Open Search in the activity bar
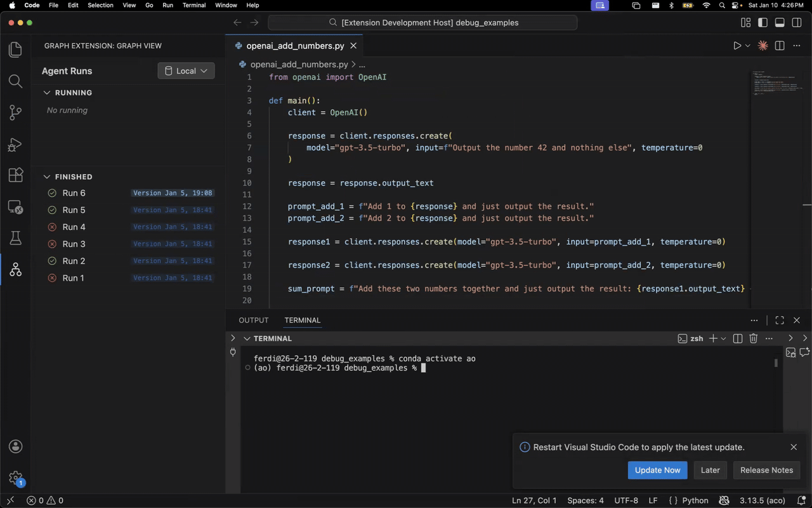Viewport: 812px width, 508px height. pos(15,81)
